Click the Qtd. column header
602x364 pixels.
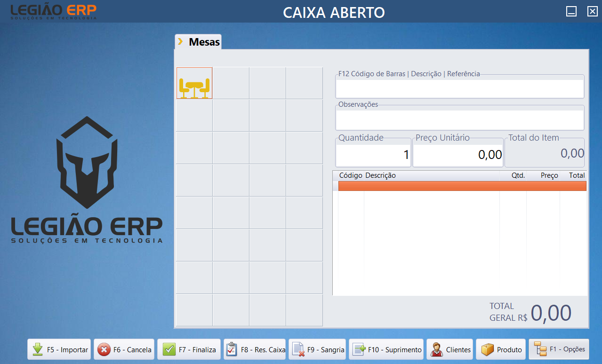pyautogui.click(x=518, y=175)
